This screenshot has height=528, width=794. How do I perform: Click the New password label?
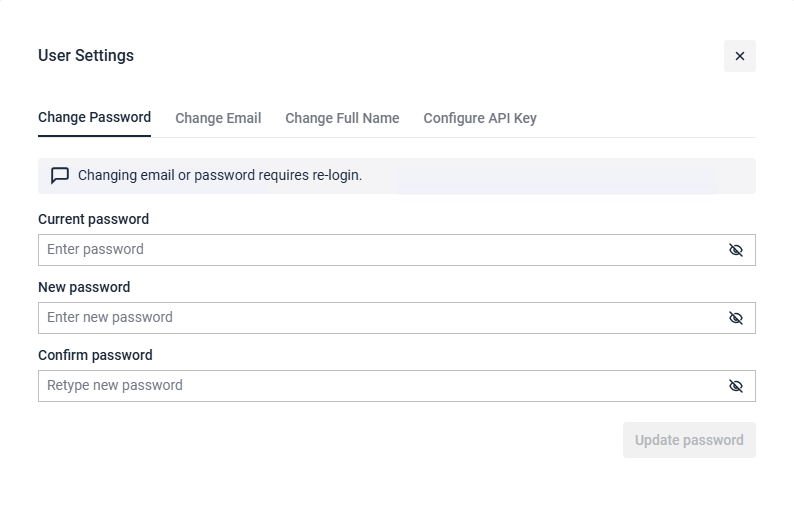tap(84, 287)
